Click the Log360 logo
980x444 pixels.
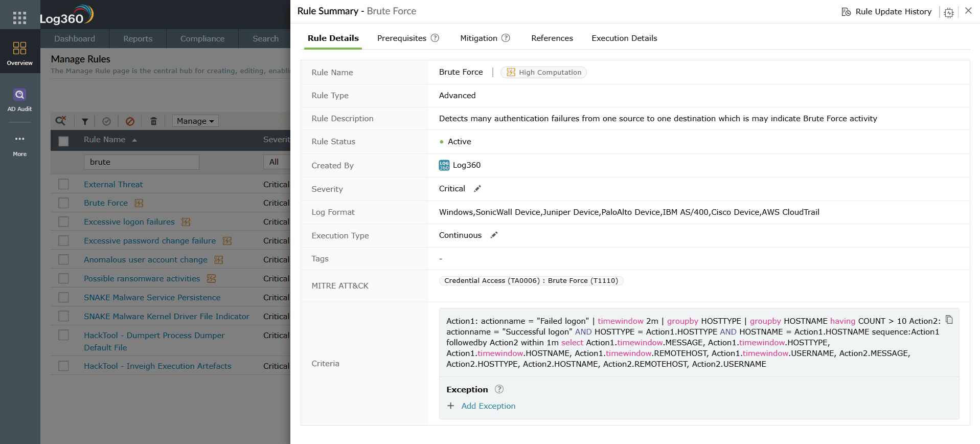[x=66, y=15]
